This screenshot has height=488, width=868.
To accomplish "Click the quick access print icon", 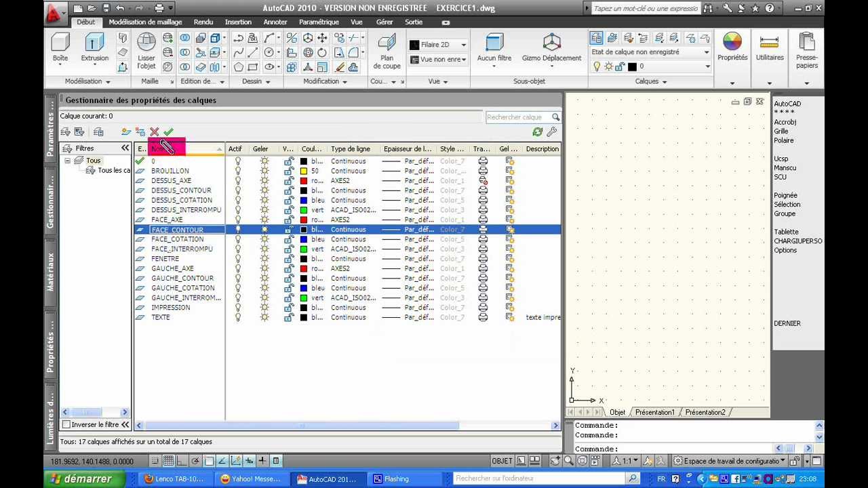I will [159, 8].
